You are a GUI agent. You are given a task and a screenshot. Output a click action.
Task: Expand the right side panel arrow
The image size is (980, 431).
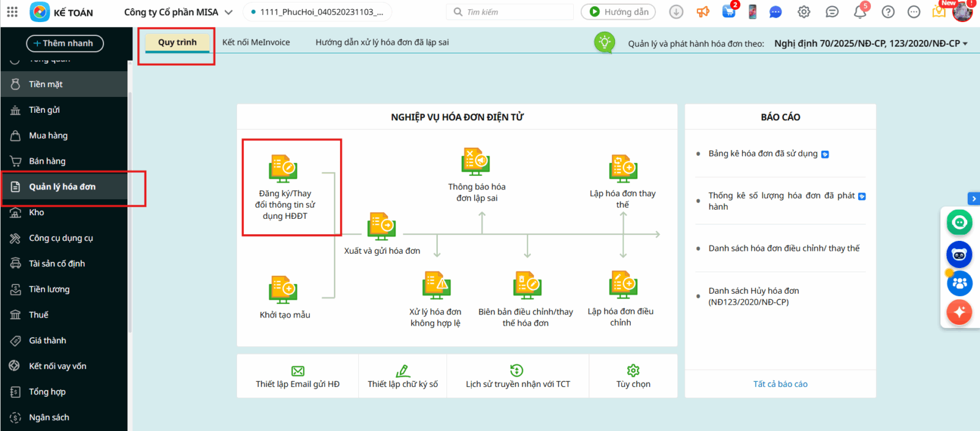[973, 199]
